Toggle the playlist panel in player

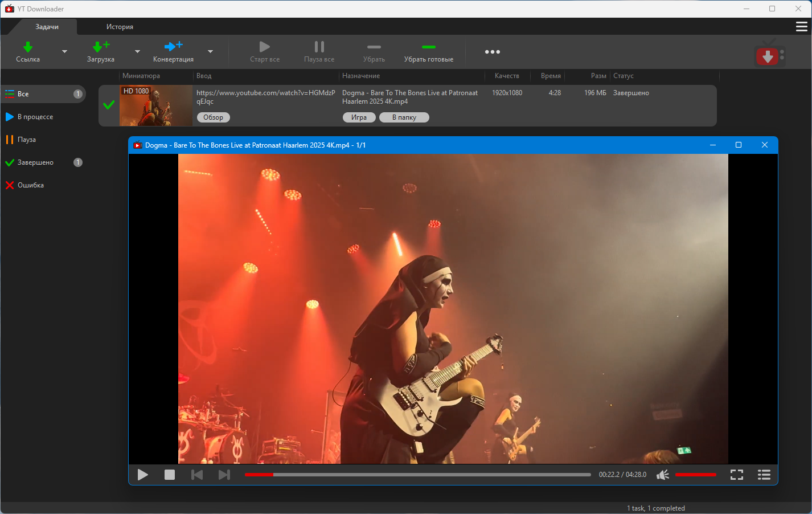(764, 475)
